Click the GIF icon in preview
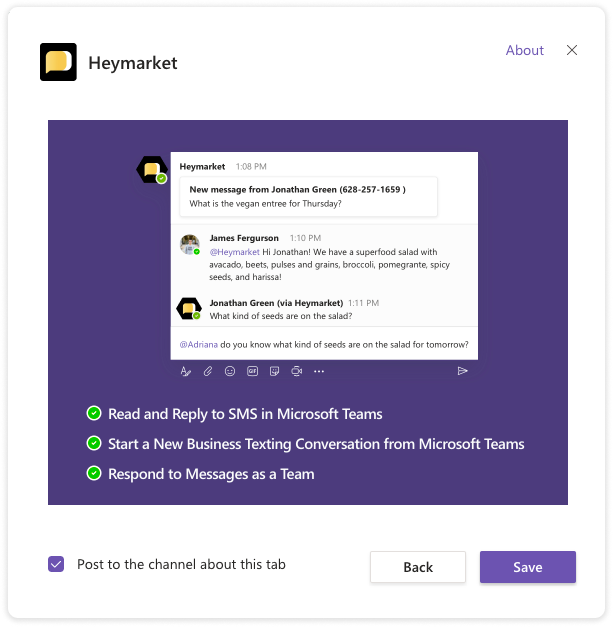613x627 pixels. (252, 371)
